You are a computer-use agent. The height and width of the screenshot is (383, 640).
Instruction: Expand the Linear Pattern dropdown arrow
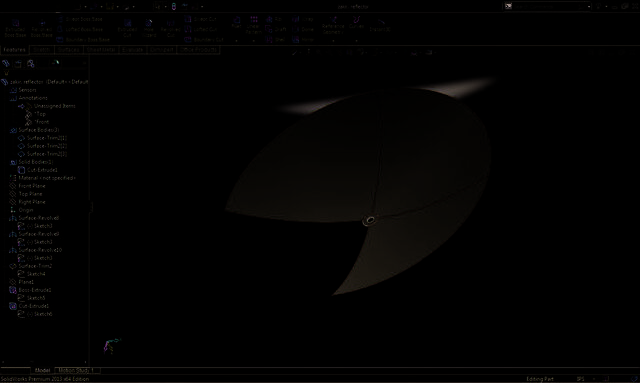pyautogui.click(x=253, y=40)
